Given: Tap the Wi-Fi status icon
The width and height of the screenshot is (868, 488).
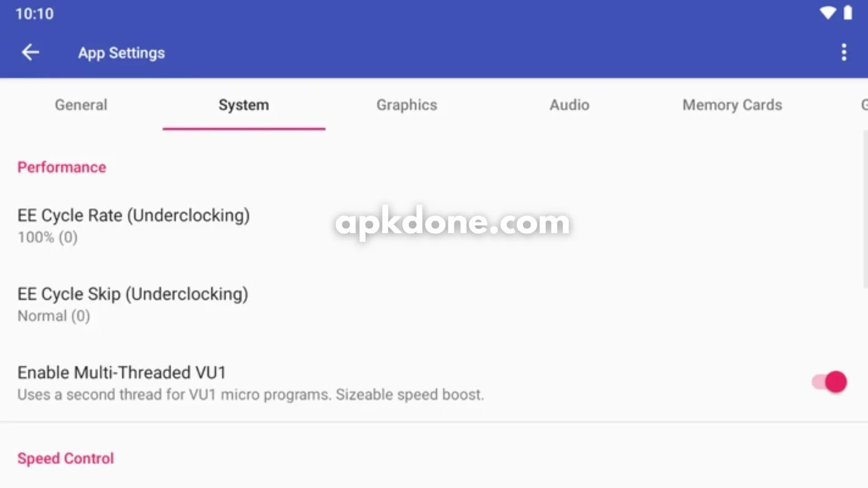Looking at the screenshot, I should 828,13.
